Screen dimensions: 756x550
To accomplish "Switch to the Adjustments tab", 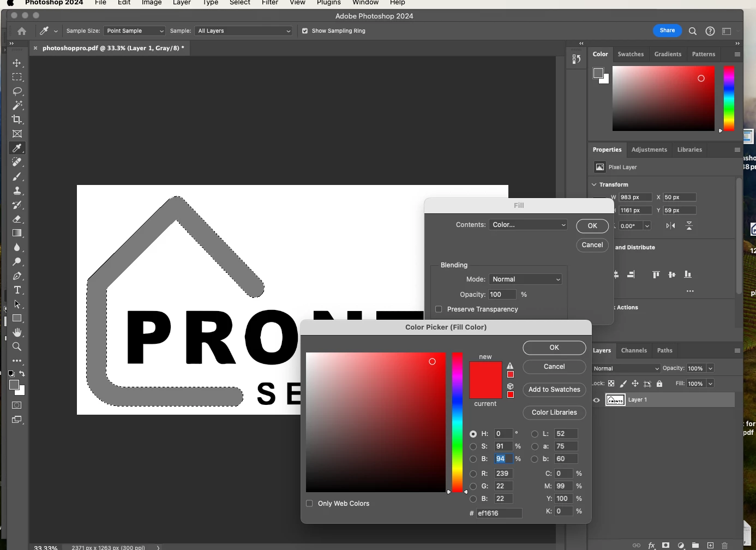I will click(x=649, y=150).
